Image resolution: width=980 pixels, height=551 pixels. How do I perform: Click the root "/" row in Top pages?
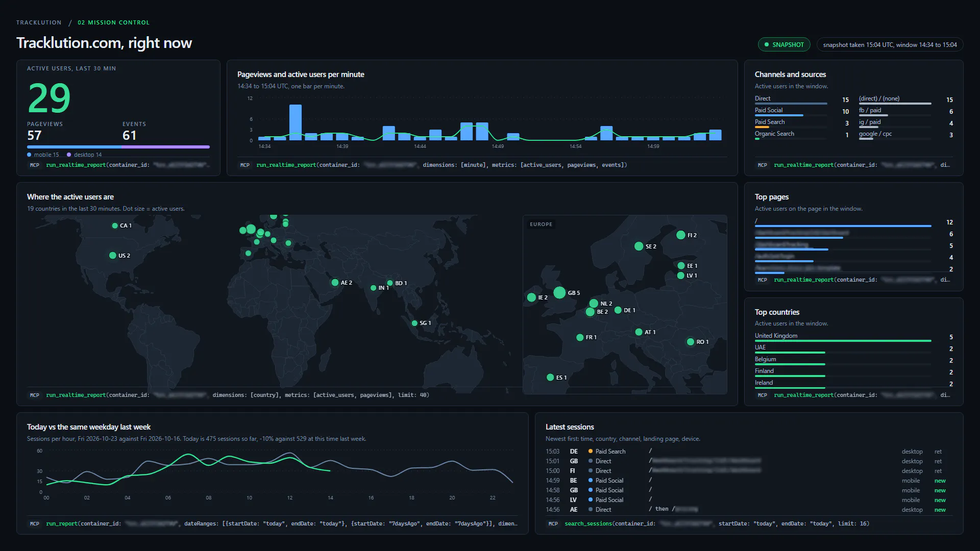[x=854, y=222]
